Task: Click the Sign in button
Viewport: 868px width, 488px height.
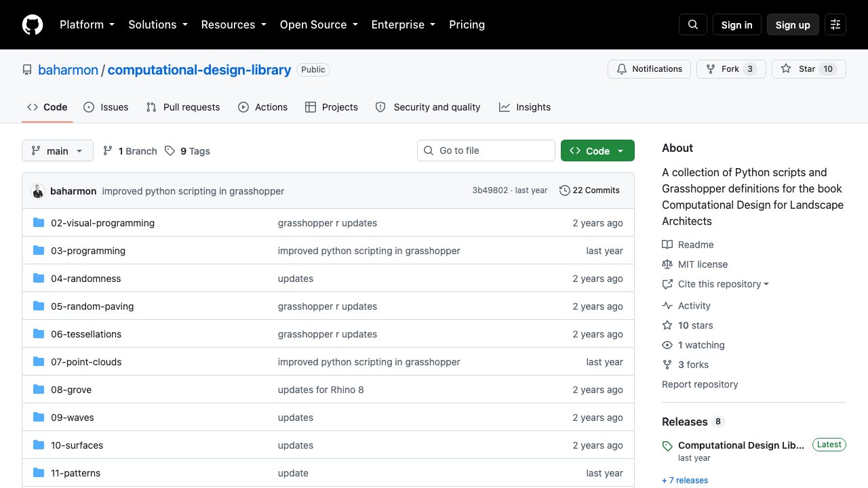Action: coord(737,24)
